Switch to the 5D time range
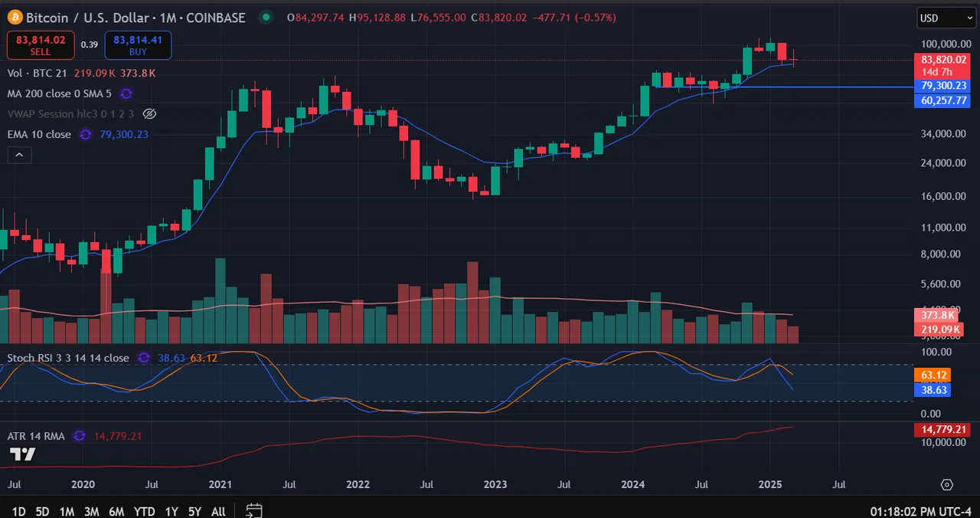Image resolution: width=980 pixels, height=518 pixels. point(42,511)
